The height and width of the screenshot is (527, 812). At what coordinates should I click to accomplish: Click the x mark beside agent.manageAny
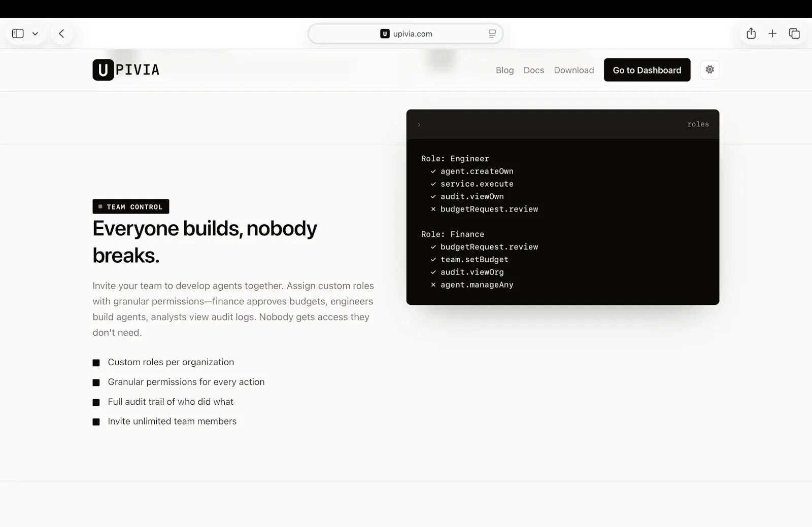(x=433, y=285)
